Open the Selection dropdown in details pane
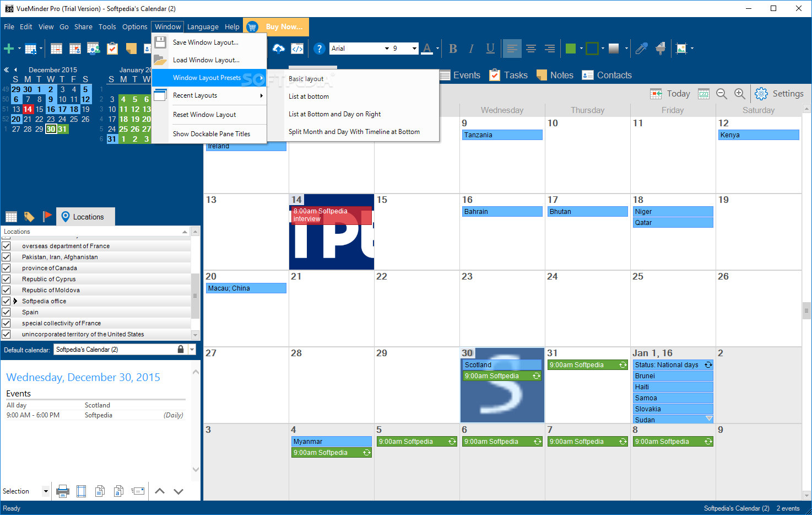Viewport: 812px width, 515px height. point(46,491)
